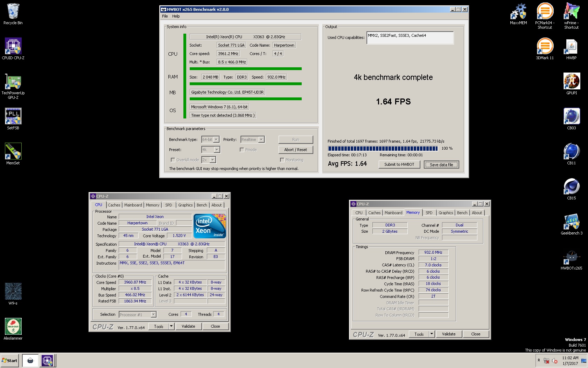This screenshot has width=588, height=368.
Task: Launch CB11 Cinebench icon
Action: coord(572,154)
